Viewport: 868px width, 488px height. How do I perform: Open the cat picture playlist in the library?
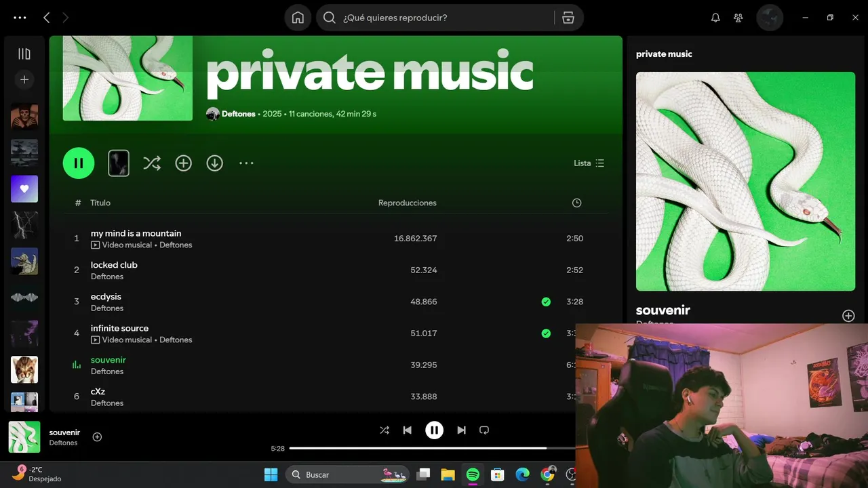[x=24, y=369]
